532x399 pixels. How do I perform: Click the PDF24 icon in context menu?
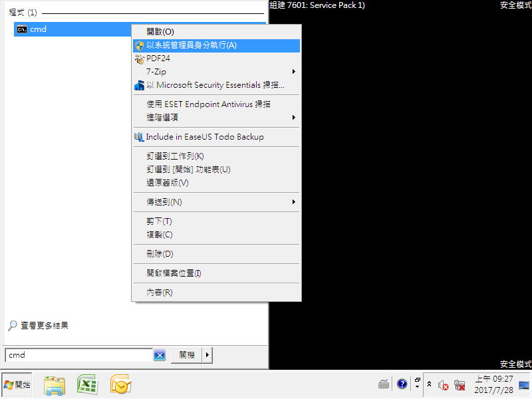(139, 59)
